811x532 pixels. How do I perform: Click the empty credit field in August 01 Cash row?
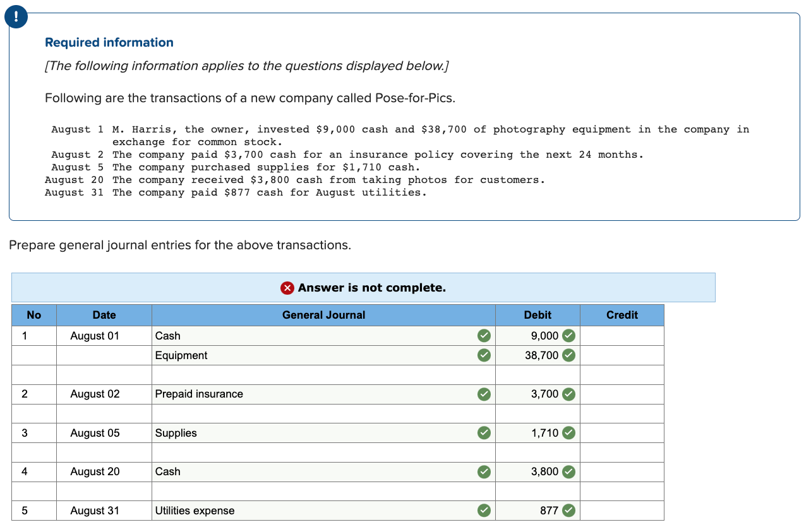[622, 336]
